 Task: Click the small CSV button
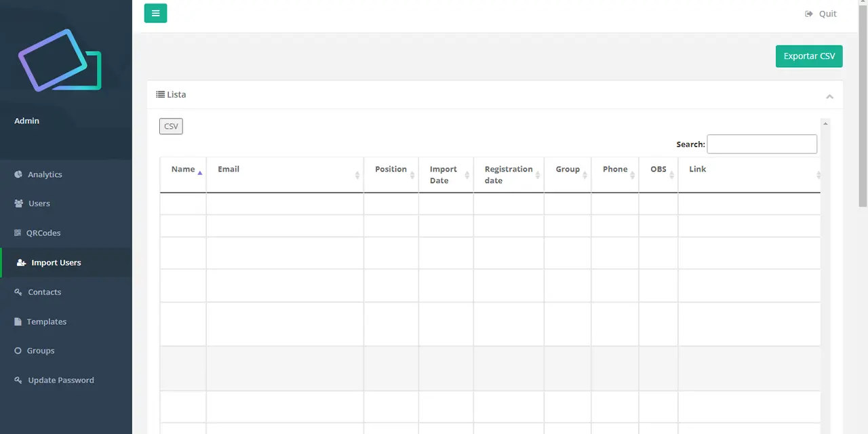pyautogui.click(x=171, y=126)
